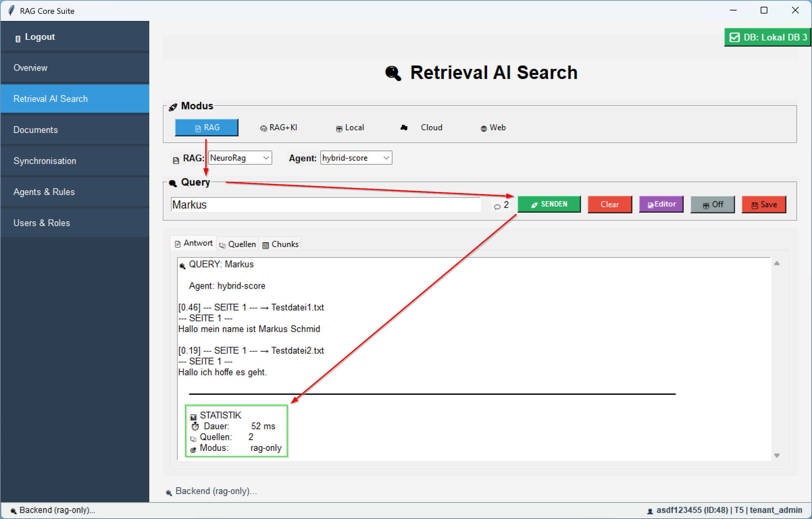This screenshot has width=812, height=519.
Task: Click the speech bubble icon next to 2
Action: tap(497, 207)
